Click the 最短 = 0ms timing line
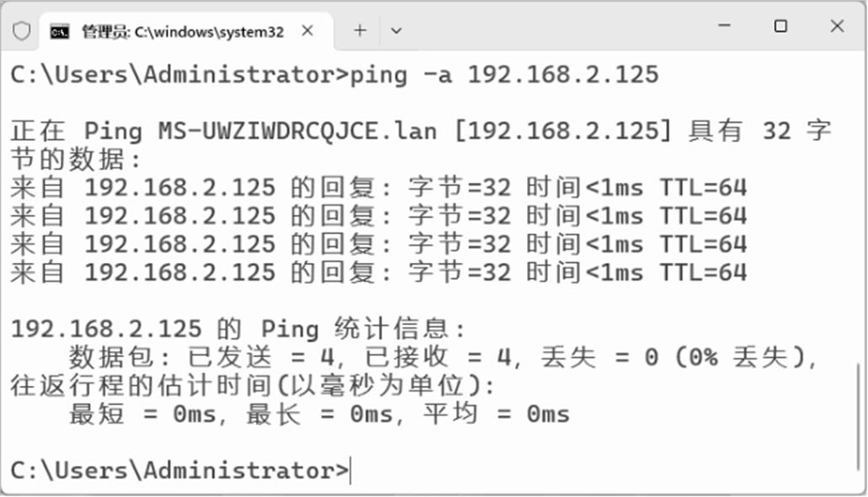Viewport: 868px width, 497px height. pyautogui.click(x=319, y=414)
